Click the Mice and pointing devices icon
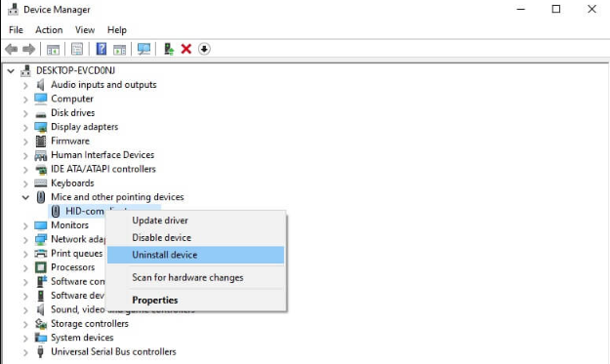Viewport: 610px width, 364px height. click(40, 197)
